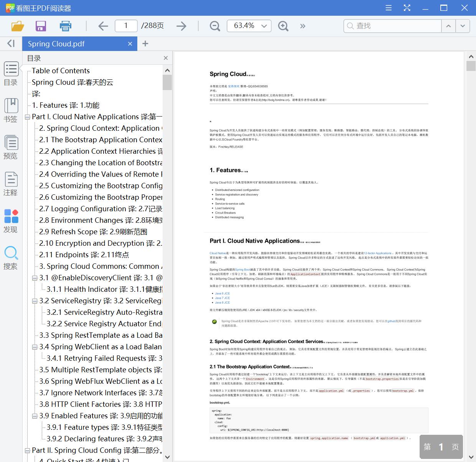
Task: Jump to 3.1.1 Health Indicator entry
Action: click(x=104, y=289)
